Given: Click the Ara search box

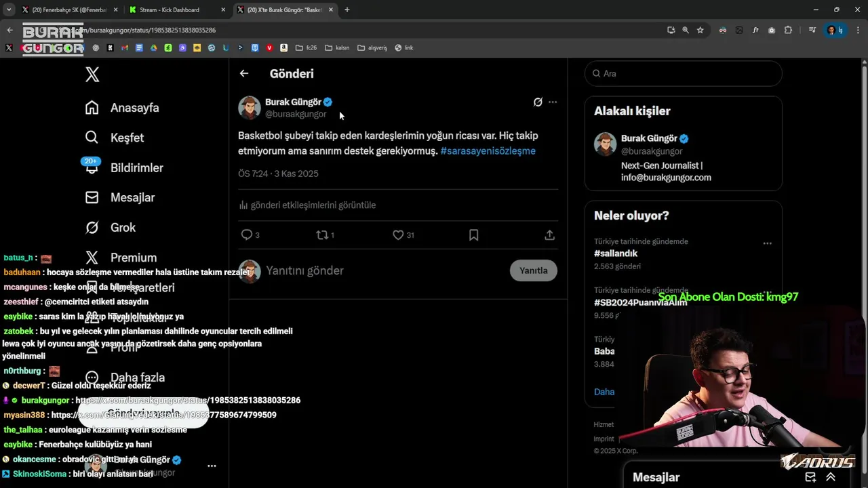Looking at the screenshot, I should [x=683, y=73].
